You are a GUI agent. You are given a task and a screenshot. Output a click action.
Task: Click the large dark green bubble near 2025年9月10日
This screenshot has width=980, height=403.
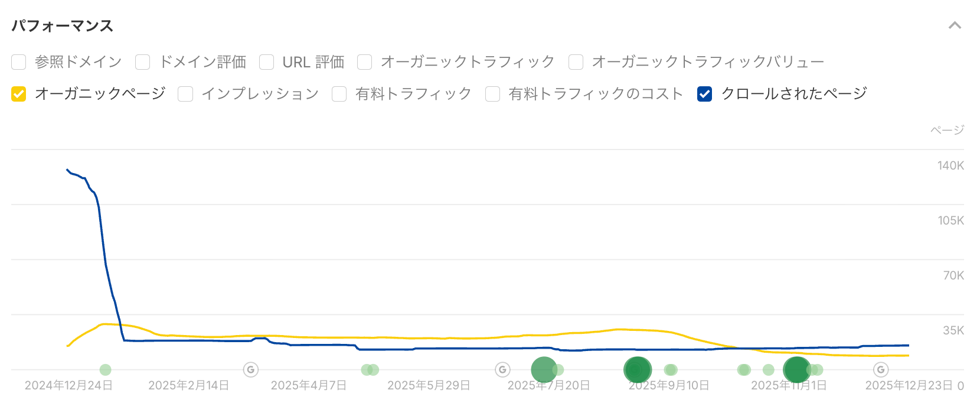[x=637, y=370]
